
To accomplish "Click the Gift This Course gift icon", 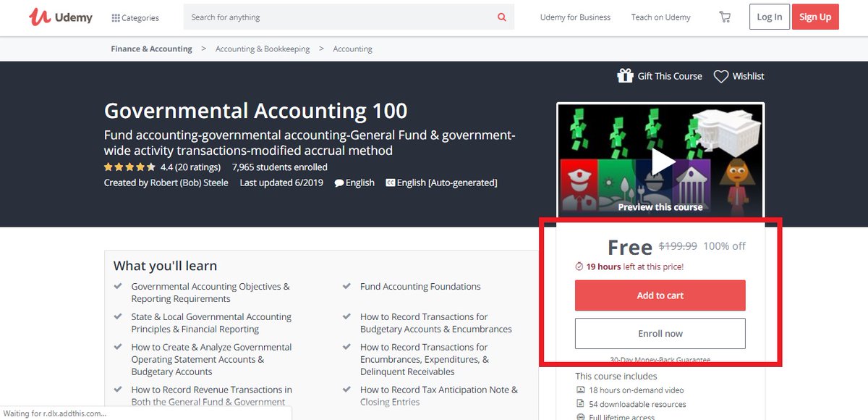I will click(625, 76).
